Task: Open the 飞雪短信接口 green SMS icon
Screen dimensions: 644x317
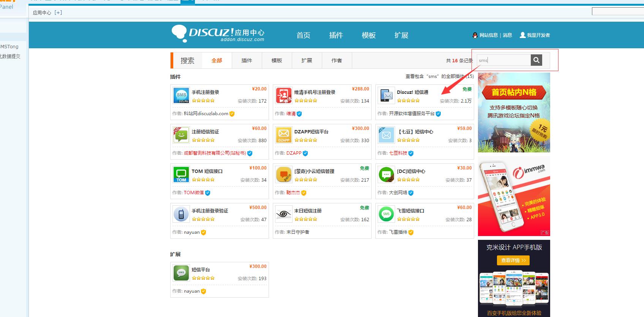Action: [x=386, y=214]
